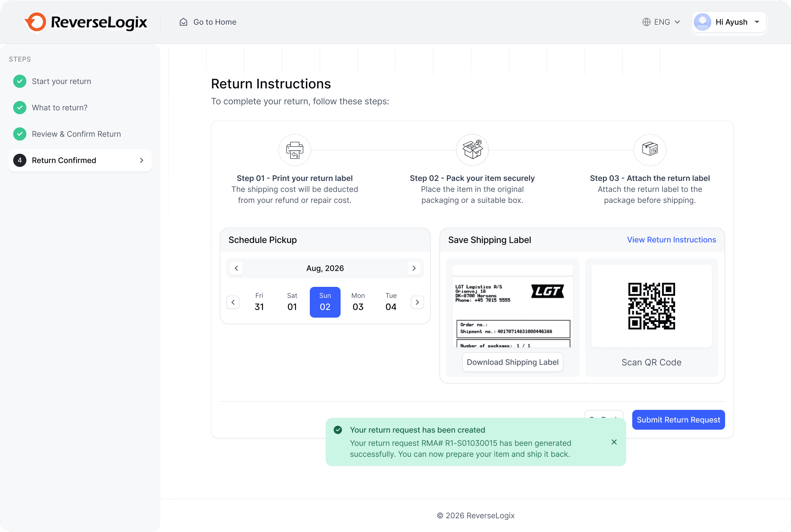Click the globe language icon
The width and height of the screenshot is (791, 532).
coord(646,22)
